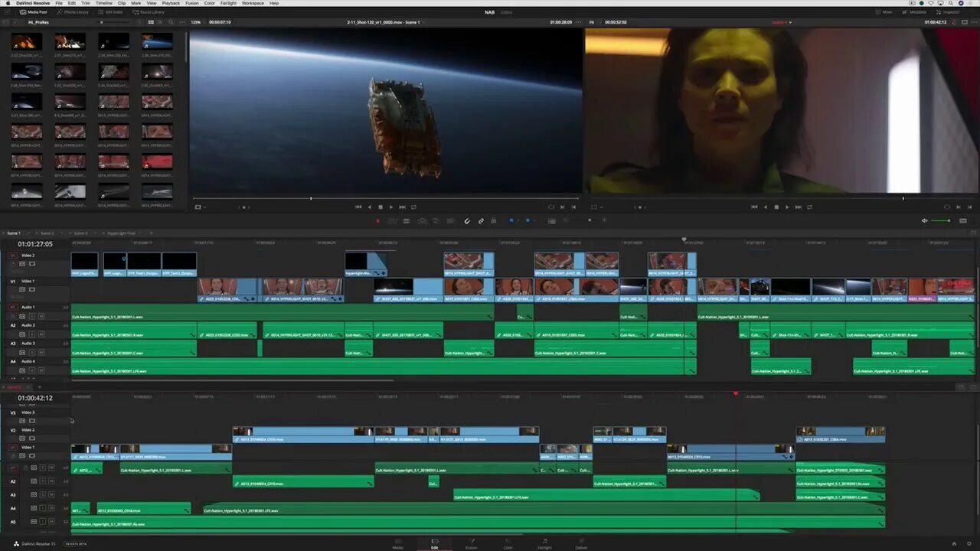
Task: Switch to the Scene 3 timeline tab
Action: pos(80,233)
